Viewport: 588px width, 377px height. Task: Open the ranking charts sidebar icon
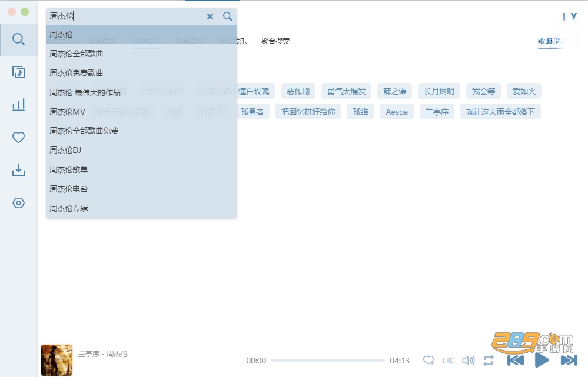click(18, 105)
